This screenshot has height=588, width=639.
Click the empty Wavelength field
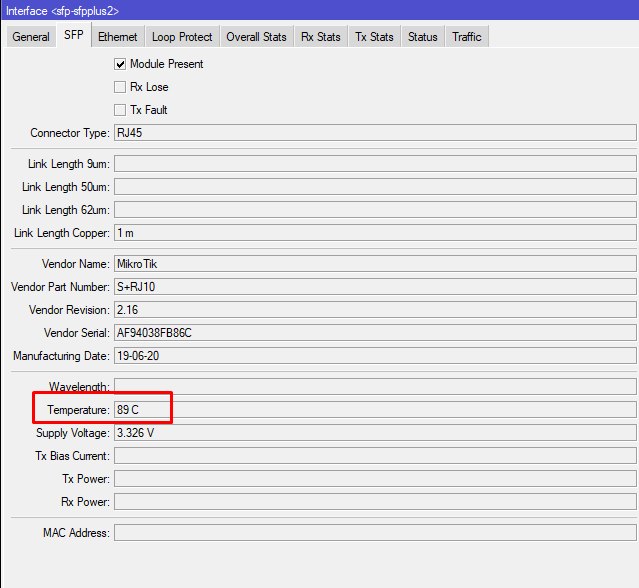375,386
